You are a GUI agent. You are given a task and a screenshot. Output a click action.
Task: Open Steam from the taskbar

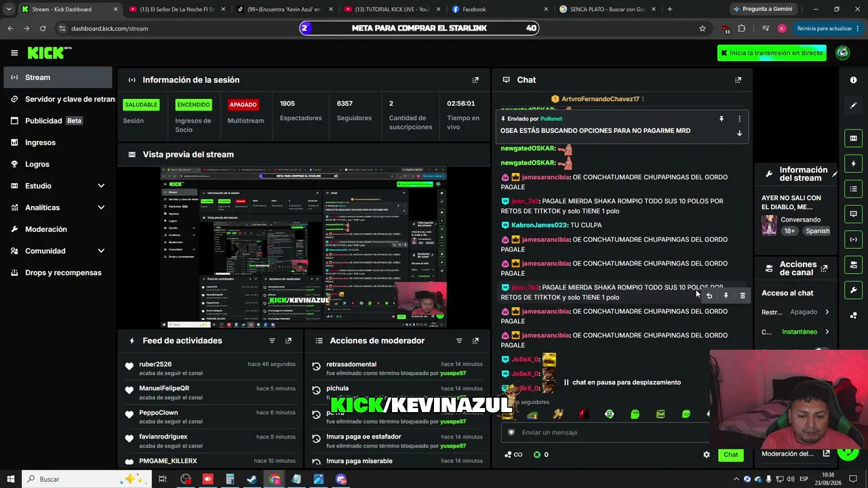tap(252, 479)
